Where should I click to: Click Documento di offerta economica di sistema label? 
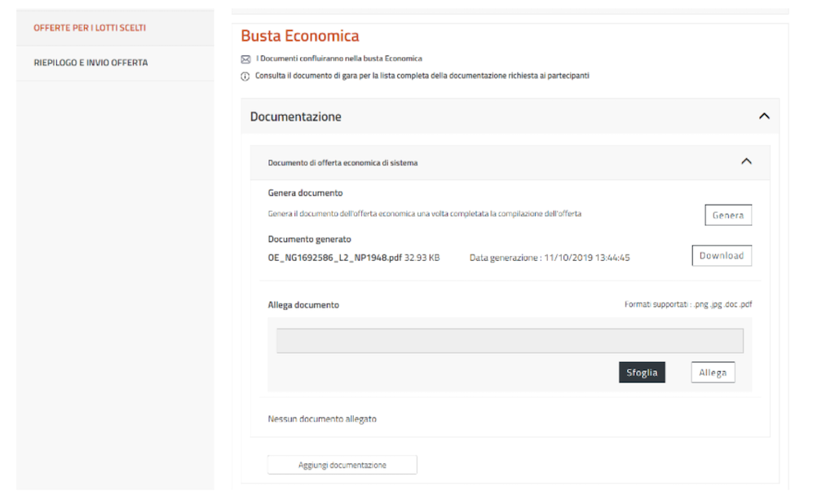[342, 163]
